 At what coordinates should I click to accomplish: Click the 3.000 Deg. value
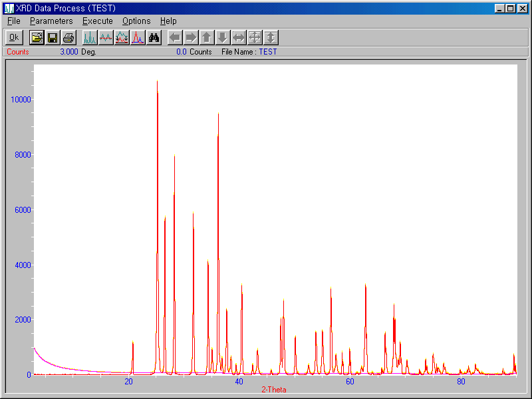(78, 52)
